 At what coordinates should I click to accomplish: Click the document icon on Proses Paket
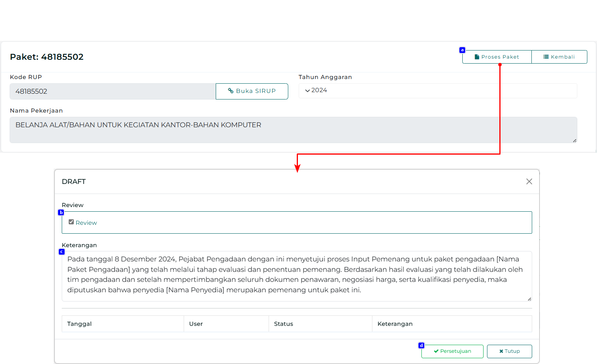(x=477, y=57)
